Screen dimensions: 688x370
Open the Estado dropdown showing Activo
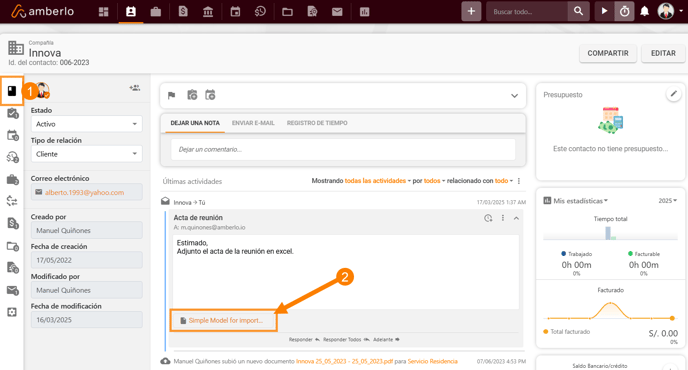pyautogui.click(x=86, y=124)
